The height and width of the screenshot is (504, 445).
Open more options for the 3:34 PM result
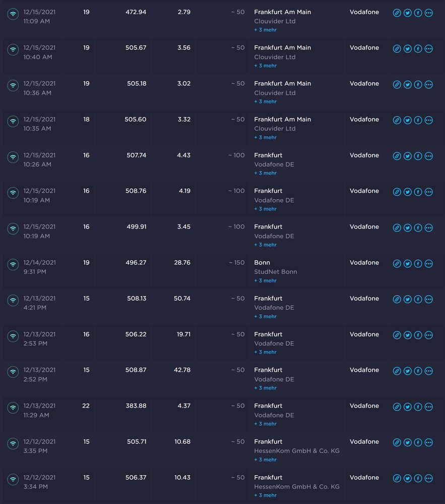click(x=429, y=478)
